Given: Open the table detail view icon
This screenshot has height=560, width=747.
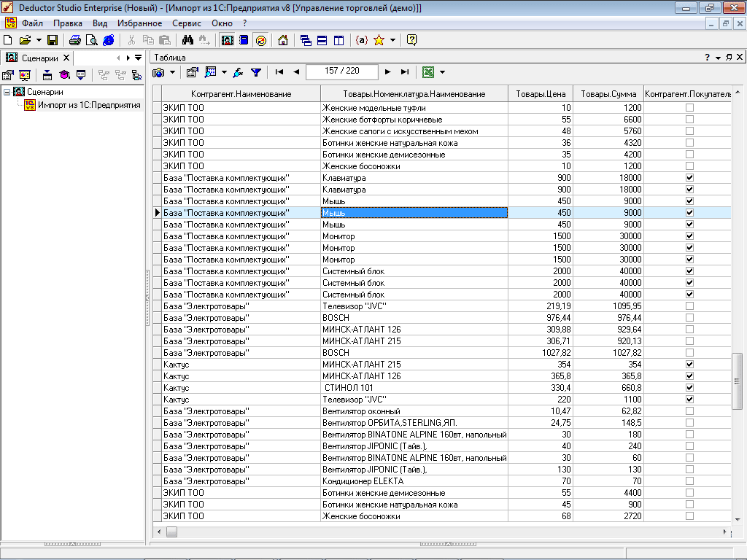Looking at the screenshot, I should point(211,72).
